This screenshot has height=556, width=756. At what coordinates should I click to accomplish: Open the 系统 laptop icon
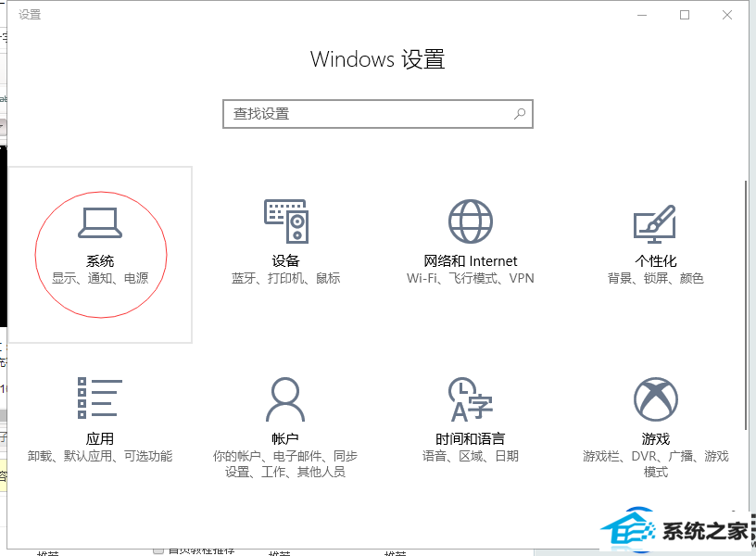tap(100, 222)
